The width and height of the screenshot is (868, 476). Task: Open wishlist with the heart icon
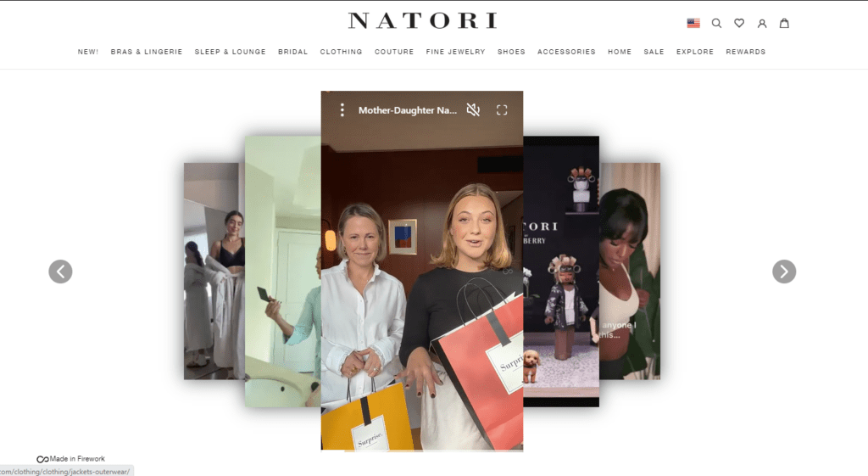pyautogui.click(x=739, y=23)
